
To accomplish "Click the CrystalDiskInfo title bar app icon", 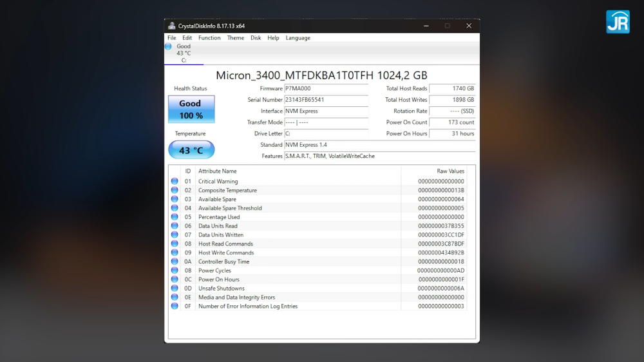I will (x=172, y=26).
